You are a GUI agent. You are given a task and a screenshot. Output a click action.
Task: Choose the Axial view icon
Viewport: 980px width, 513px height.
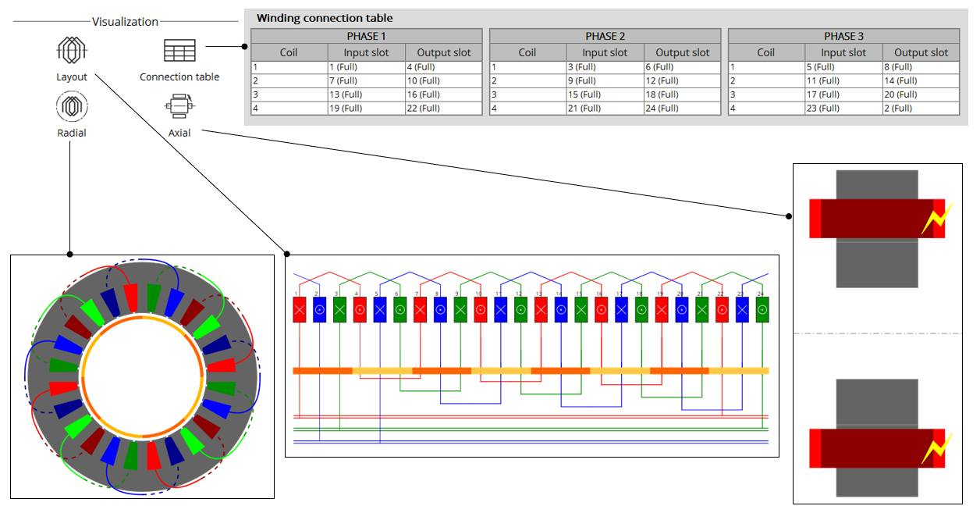pos(179,106)
